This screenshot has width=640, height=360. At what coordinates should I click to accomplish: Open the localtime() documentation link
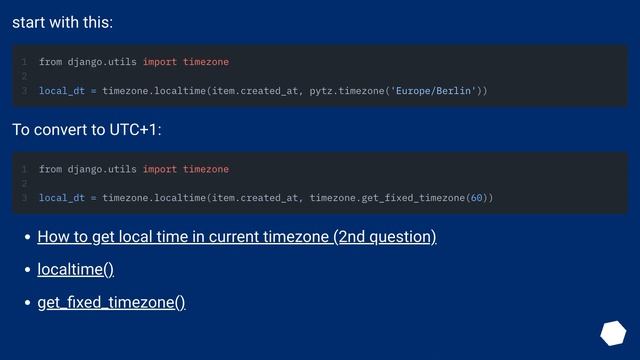(x=76, y=269)
